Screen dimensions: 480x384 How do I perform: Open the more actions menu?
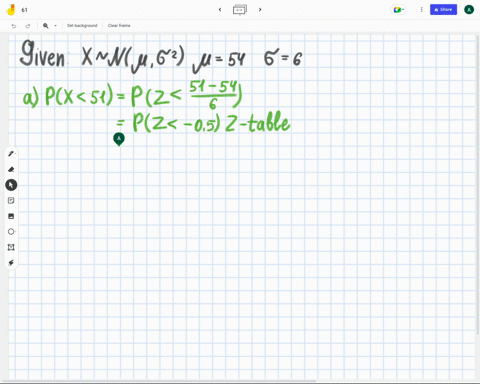(x=421, y=10)
